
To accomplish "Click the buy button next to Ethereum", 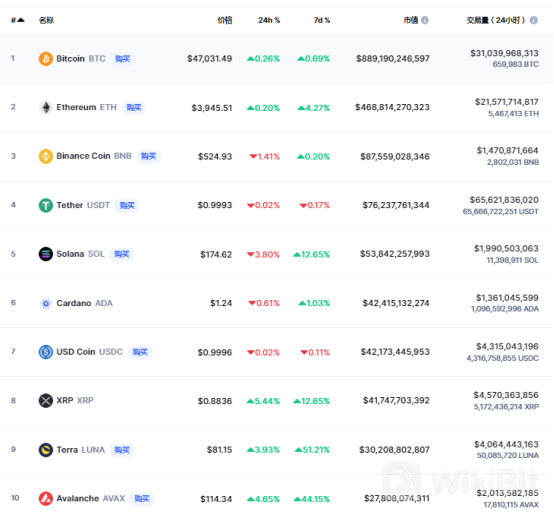I will coord(134,107).
